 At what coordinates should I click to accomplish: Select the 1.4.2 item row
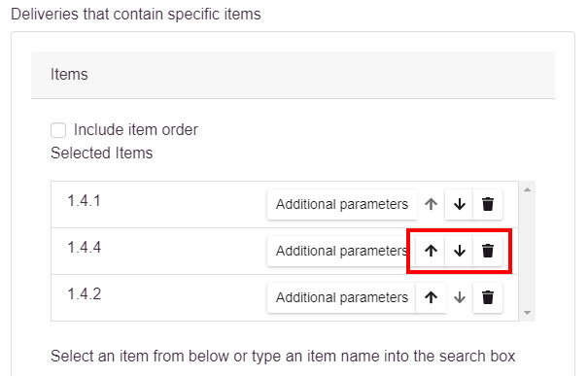(285, 297)
